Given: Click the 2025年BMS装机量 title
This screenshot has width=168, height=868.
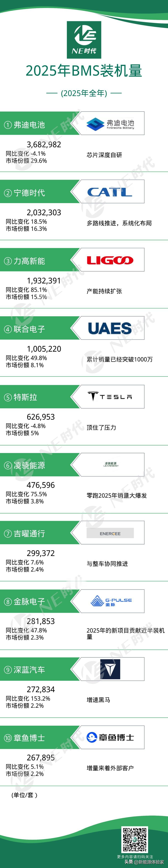Looking at the screenshot, I should 84,71.
